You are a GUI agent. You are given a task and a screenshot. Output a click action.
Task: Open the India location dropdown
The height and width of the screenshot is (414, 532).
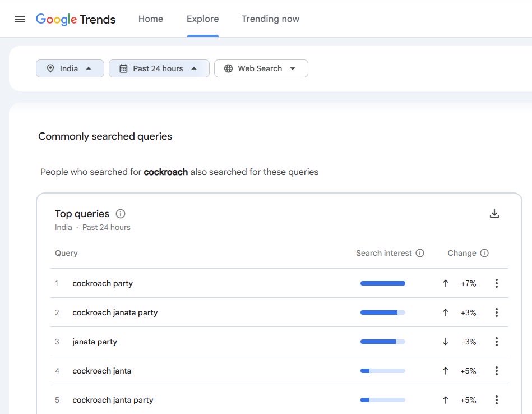pos(70,68)
